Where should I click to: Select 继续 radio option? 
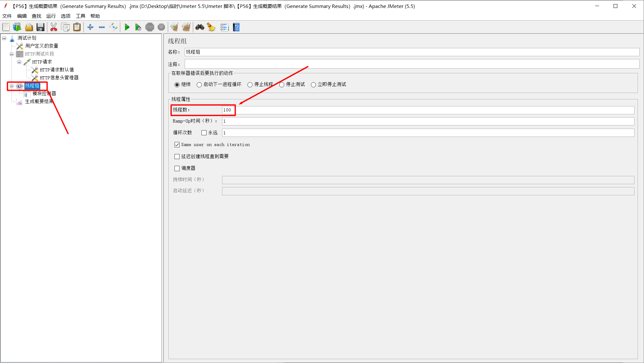177,85
